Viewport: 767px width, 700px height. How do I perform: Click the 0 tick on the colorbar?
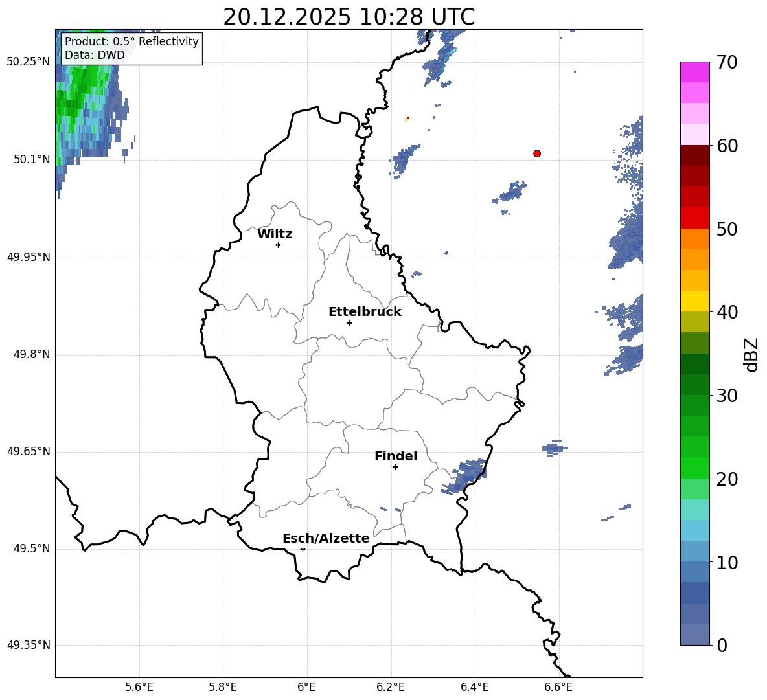coord(722,645)
